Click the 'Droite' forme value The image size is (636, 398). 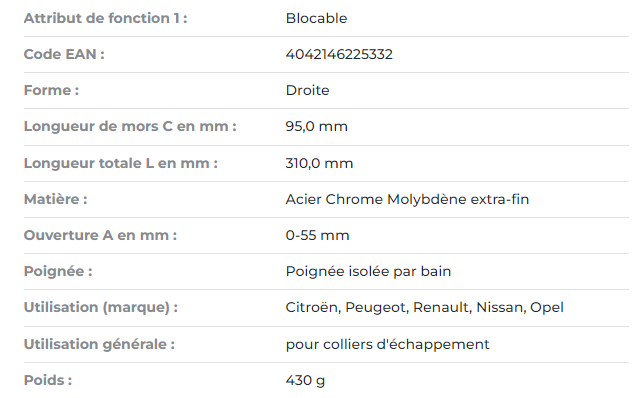pyautogui.click(x=307, y=90)
